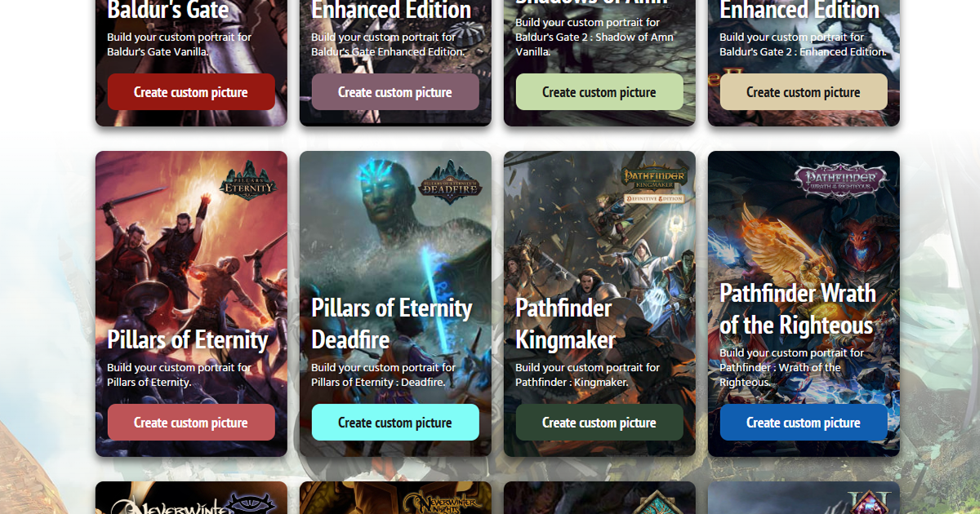Open the Pillars of Eternity Deadfire title
The width and height of the screenshot is (980, 514).
pos(392,323)
